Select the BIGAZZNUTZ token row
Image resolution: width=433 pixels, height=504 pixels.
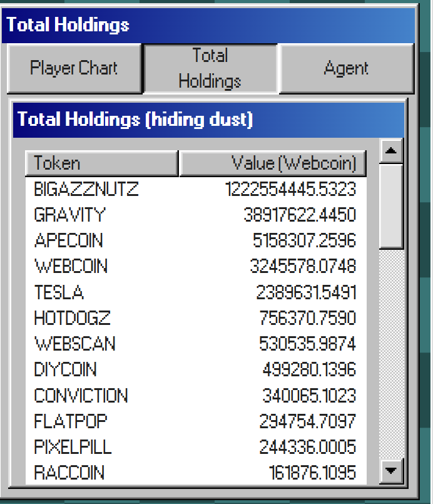coord(196,189)
